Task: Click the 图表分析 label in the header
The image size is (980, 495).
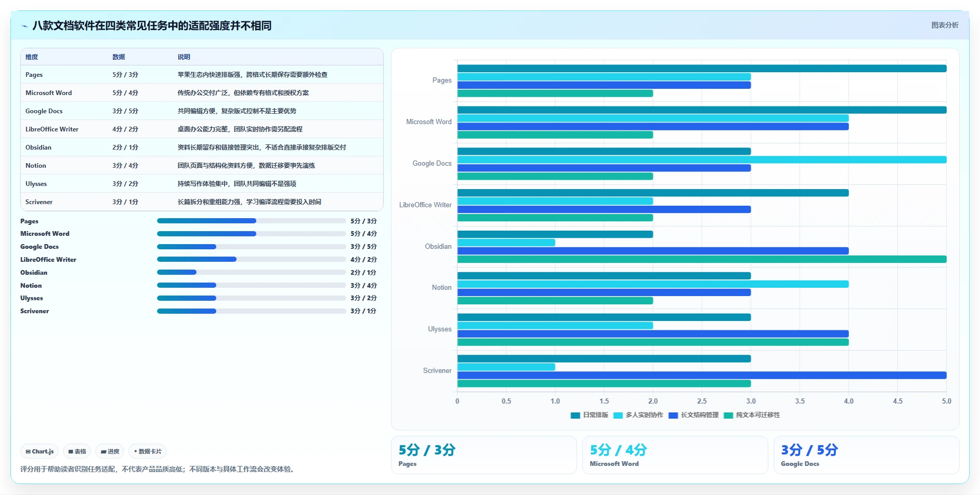Action: pyautogui.click(x=945, y=25)
